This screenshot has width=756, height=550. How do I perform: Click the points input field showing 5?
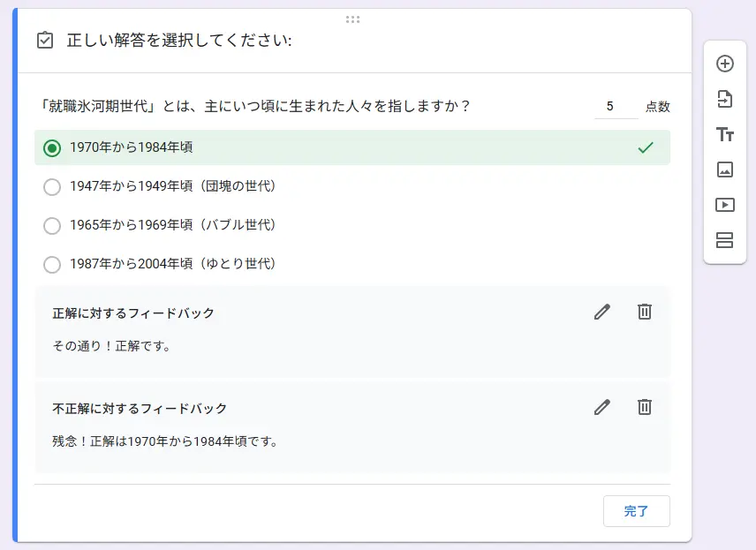(616, 107)
